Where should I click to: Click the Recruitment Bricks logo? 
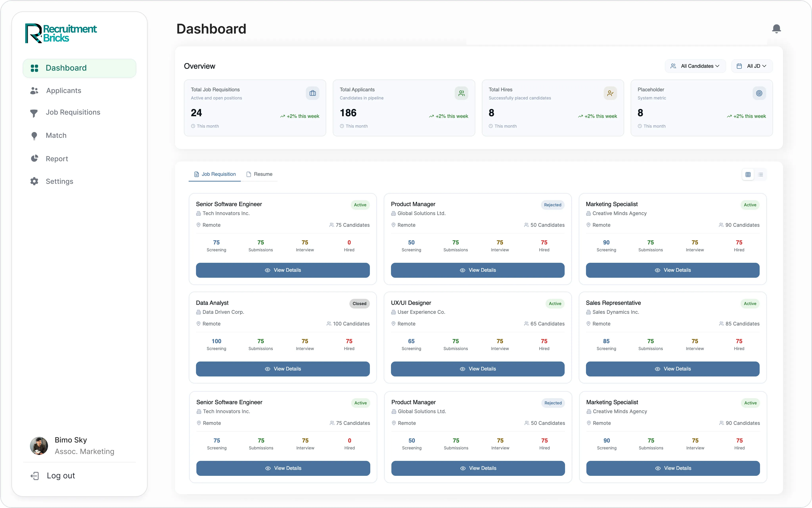pyautogui.click(x=61, y=33)
